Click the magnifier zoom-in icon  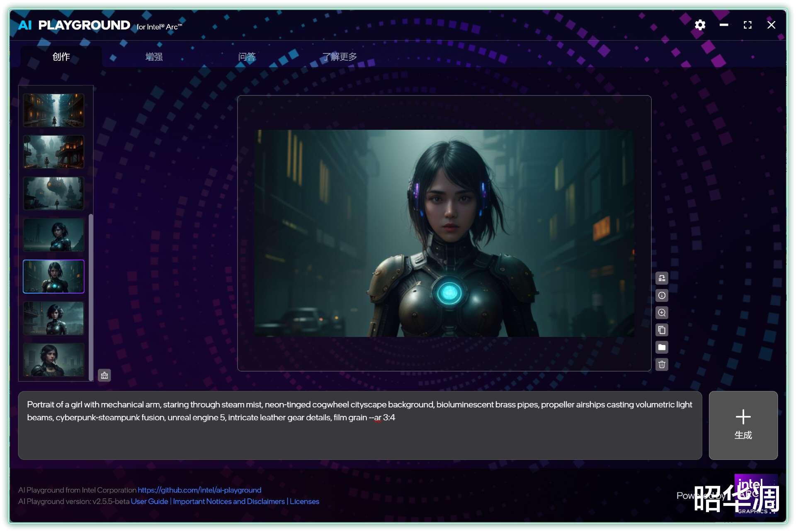point(662,313)
